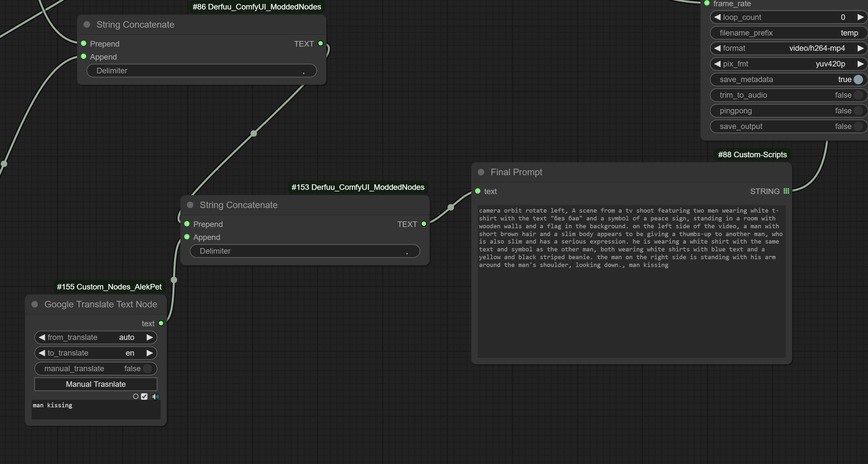Collapse node #153 String Concatenate via title dot
The width and height of the screenshot is (868, 464).
190,205
